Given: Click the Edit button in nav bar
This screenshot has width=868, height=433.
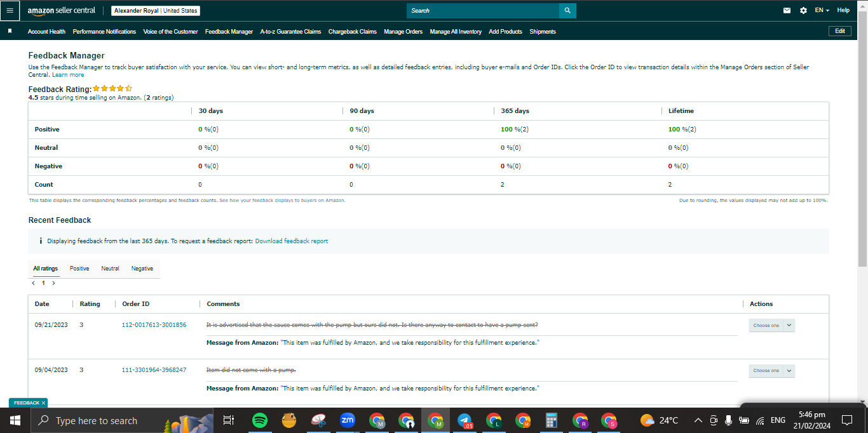Looking at the screenshot, I should point(840,31).
